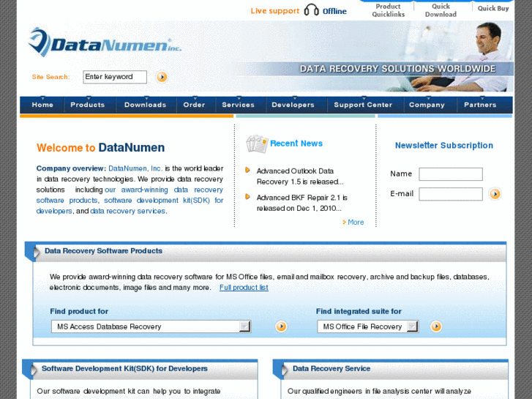Screen dimensions: 532x399
Task: Open the Products menu
Action: point(88,105)
